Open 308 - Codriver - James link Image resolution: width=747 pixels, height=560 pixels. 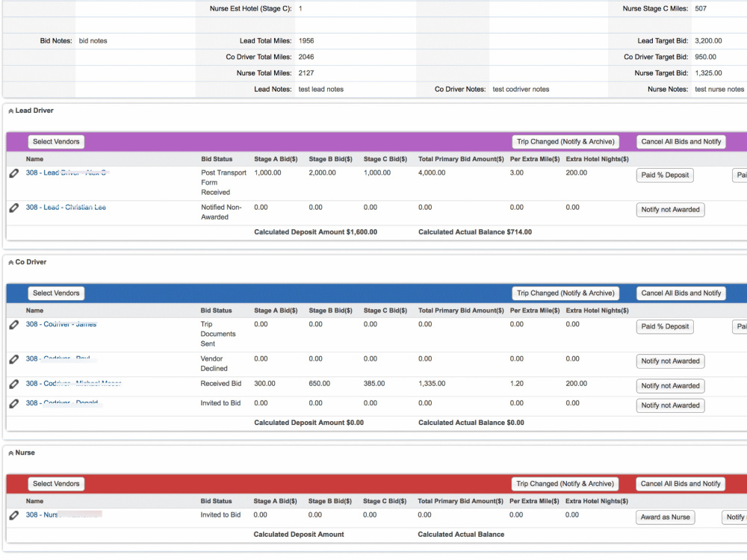[x=61, y=324]
